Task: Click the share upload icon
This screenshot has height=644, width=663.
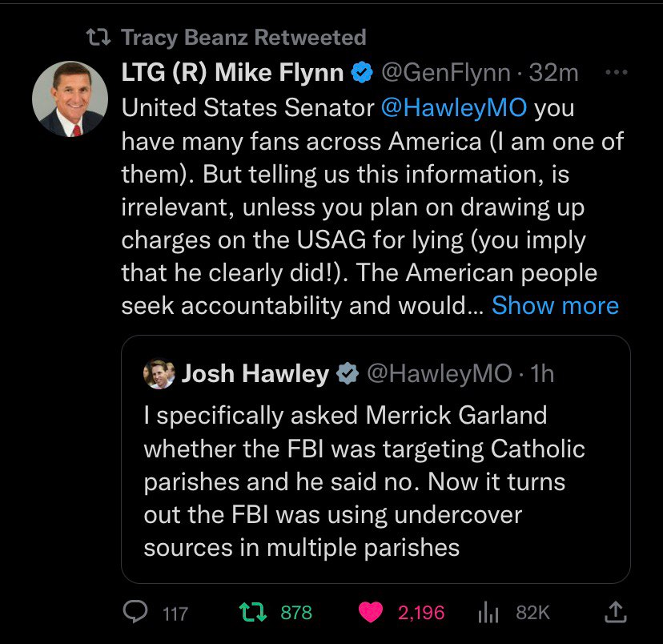Action: click(614, 613)
